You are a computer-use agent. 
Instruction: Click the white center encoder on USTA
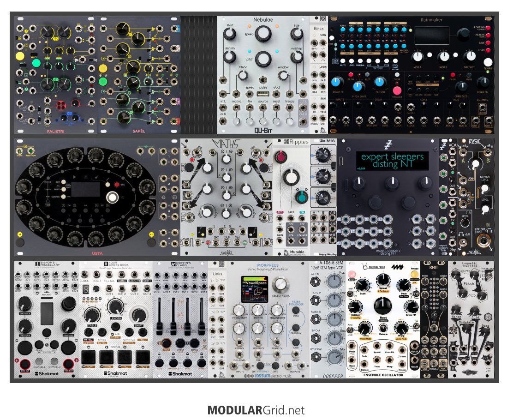(112, 198)
